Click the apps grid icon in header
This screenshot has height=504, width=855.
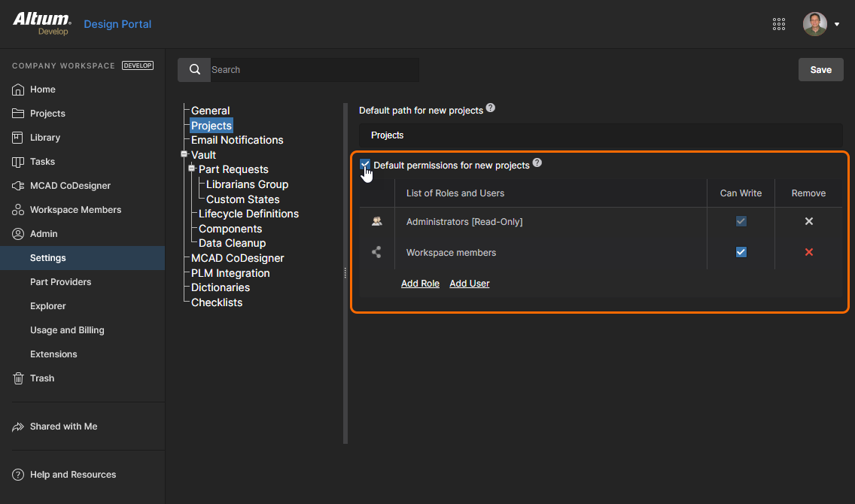pyautogui.click(x=779, y=24)
